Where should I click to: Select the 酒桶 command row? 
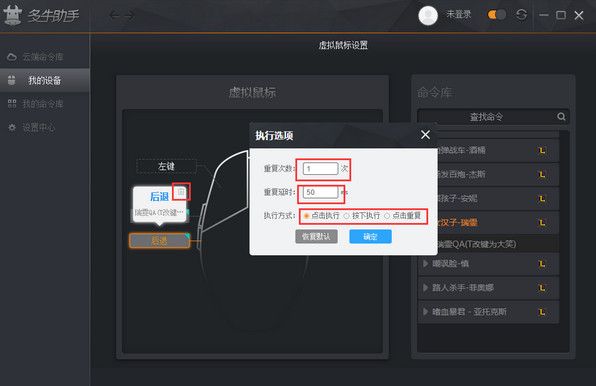click(x=498, y=150)
